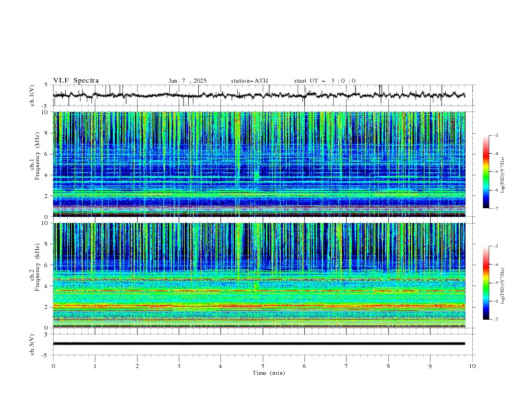532x411 pixels.
Task: Click the upper color bar tick "-7"
Action: (x=495, y=209)
